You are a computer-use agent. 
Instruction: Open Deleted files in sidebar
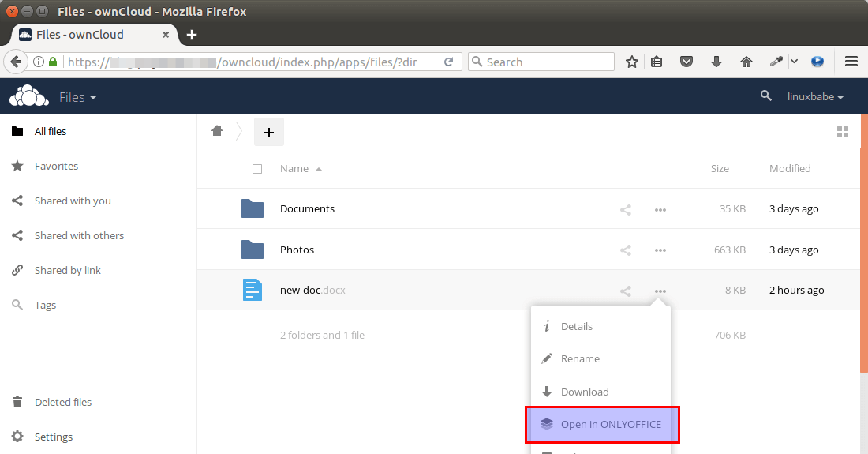(x=63, y=402)
